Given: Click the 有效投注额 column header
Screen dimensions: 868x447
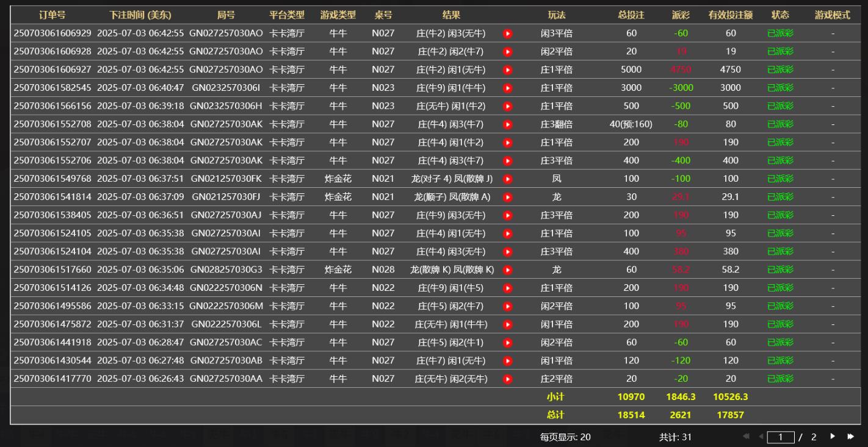Looking at the screenshot, I should pyautogui.click(x=730, y=15).
